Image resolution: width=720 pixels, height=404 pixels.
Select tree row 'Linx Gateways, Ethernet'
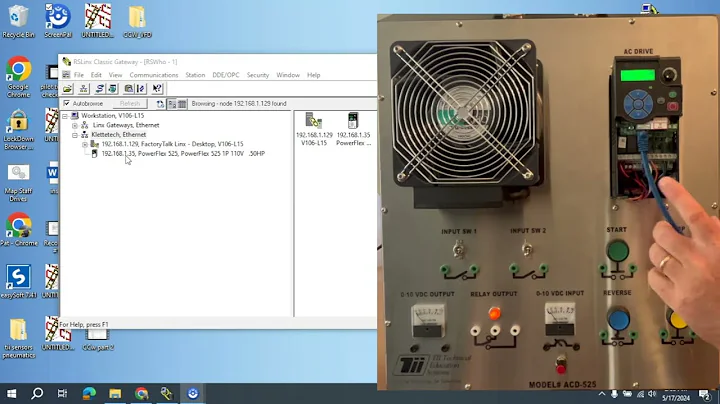pos(126,125)
